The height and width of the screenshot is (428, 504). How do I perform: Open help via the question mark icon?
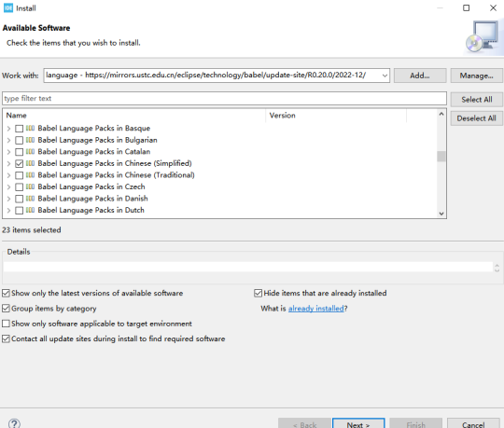14,423
